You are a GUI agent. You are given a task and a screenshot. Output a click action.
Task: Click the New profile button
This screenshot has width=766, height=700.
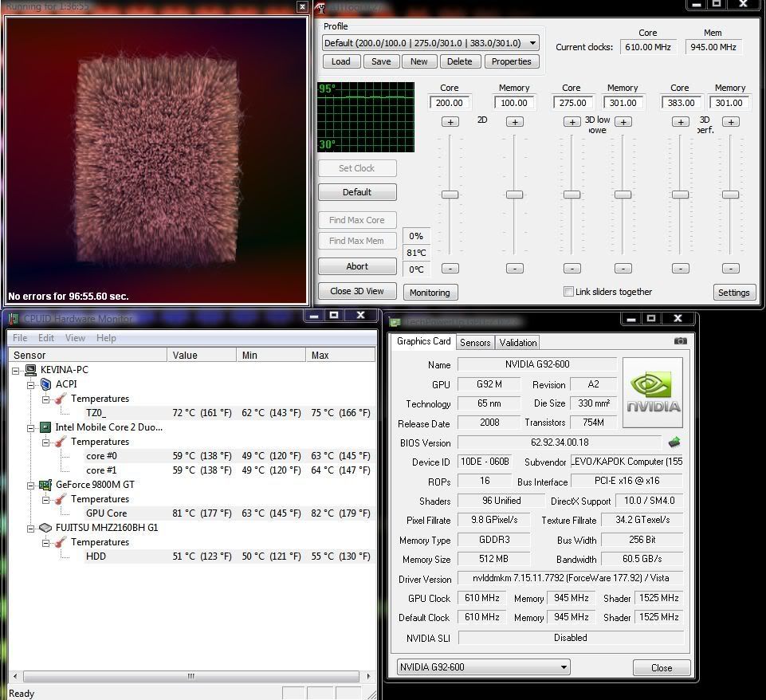(x=418, y=61)
